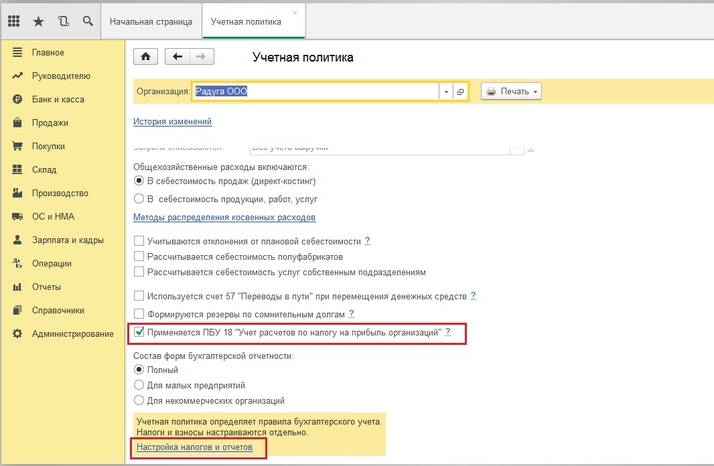Click the Организация field with Радуга ООО

(316, 92)
